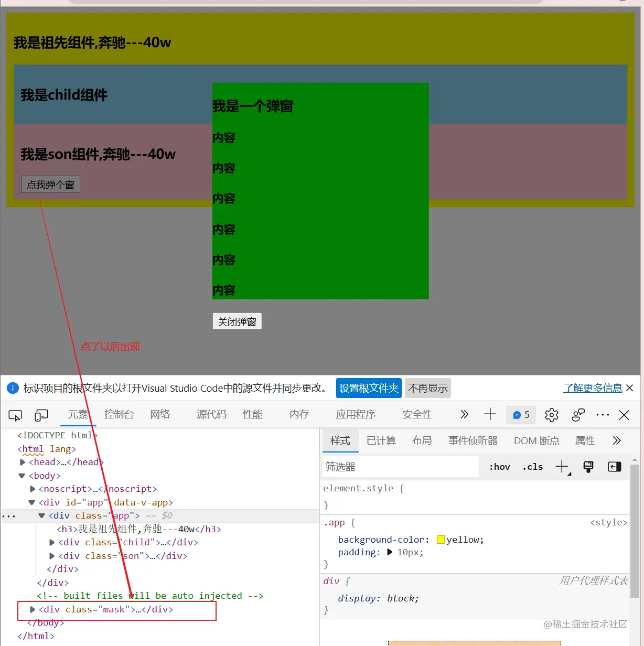Open the feedback icon in DevTools toolbar
644x646 pixels.
pyautogui.click(x=578, y=415)
